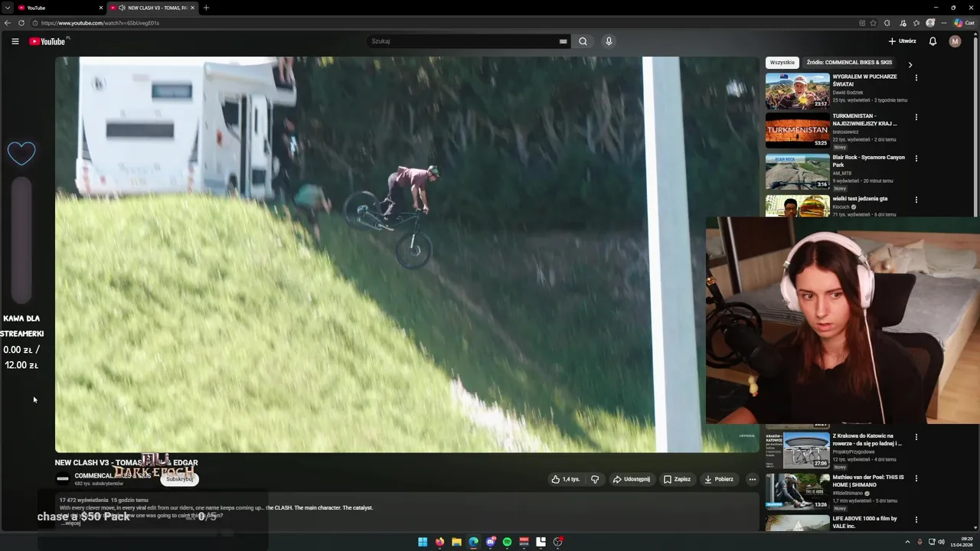
Task: Select the Wszystkie filter chip
Action: point(782,63)
